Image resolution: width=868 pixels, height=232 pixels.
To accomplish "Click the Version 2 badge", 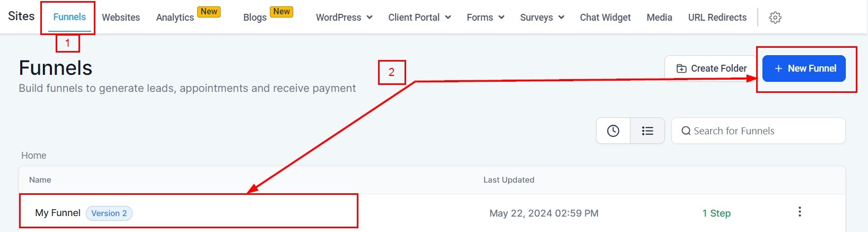I will click(109, 213).
